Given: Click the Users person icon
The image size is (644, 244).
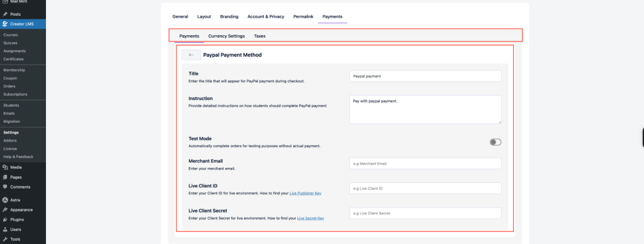Looking at the screenshot, I should tap(5, 230).
